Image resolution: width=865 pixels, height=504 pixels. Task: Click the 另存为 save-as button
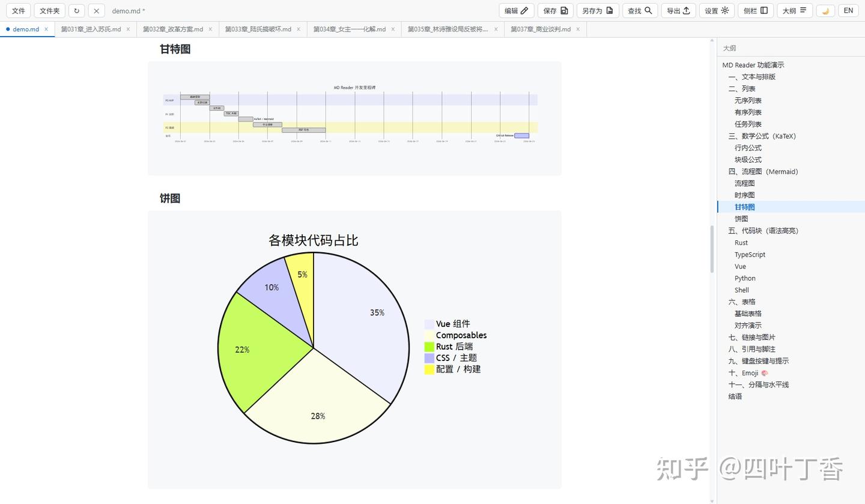coord(598,10)
